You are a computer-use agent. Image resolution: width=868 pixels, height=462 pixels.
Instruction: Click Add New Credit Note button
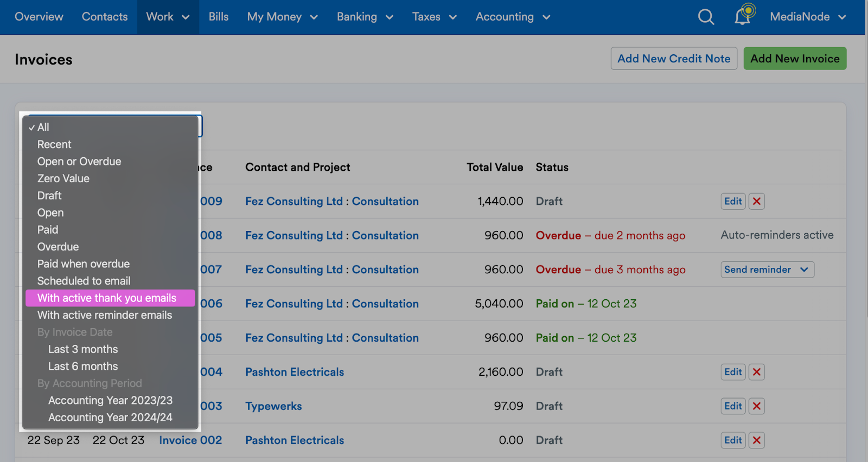pos(674,59)
